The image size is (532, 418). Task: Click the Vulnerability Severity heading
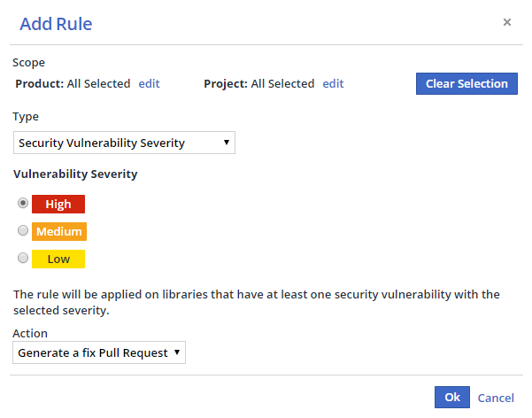pos(75,174)
